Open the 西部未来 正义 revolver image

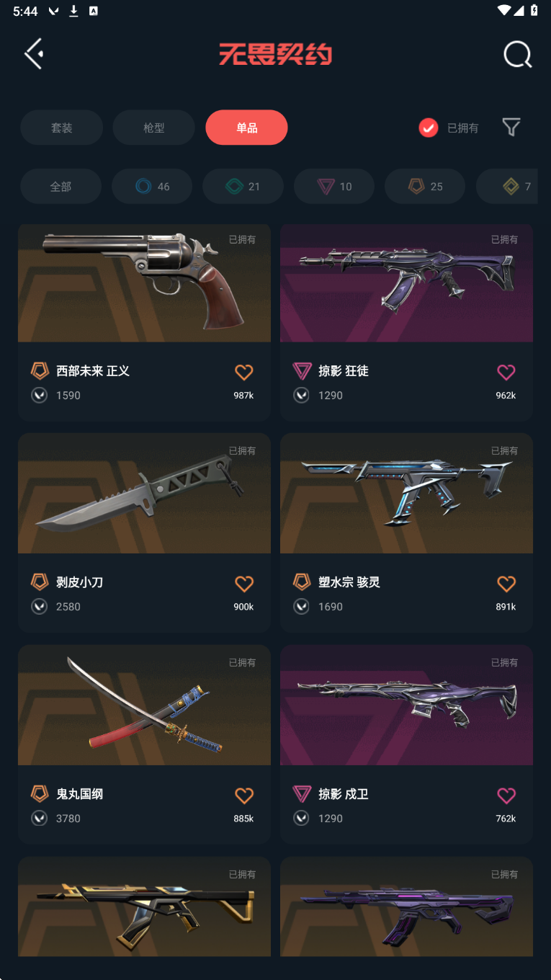pos(144,282)
